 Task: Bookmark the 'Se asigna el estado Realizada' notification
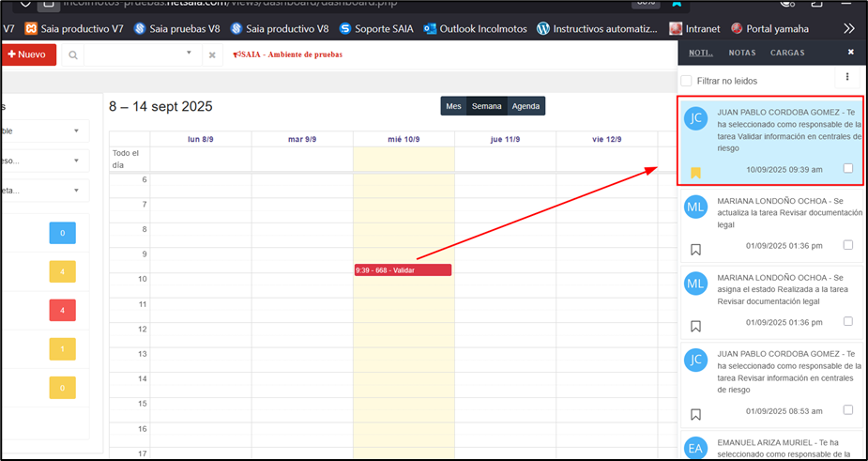(x=695, y=326)
